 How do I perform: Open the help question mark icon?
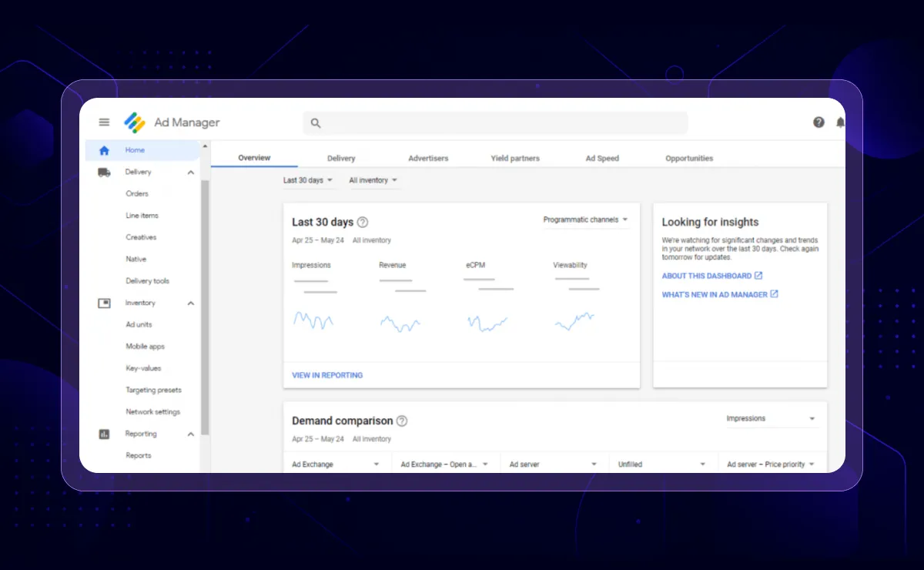819,122
